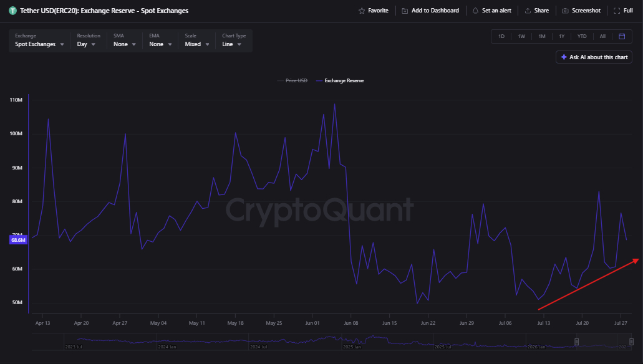Click the right handle of range slider
This screenshot has height=364, width=643.
click(x=631, y=342)
